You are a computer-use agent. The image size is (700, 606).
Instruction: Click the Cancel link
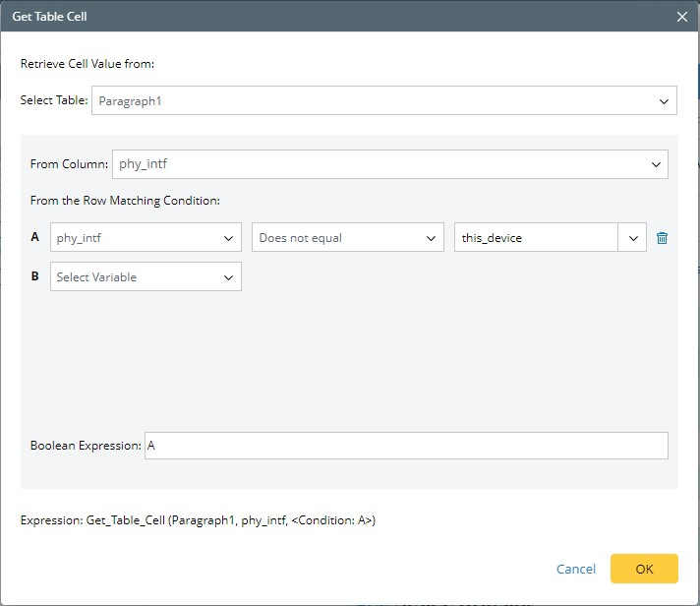(x=576, y=569)
